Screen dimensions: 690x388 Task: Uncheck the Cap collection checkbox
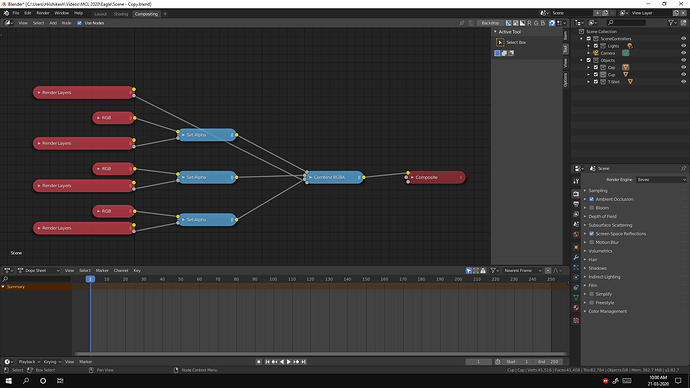coord(596,67)
